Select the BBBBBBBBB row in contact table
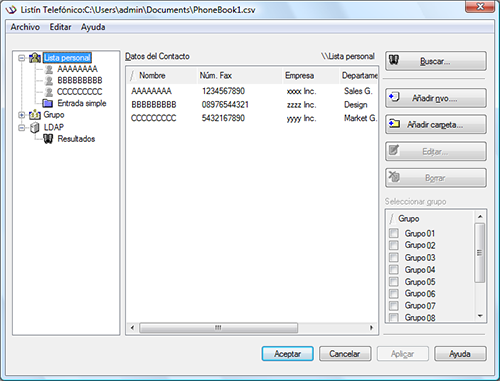 click(252, 105)
